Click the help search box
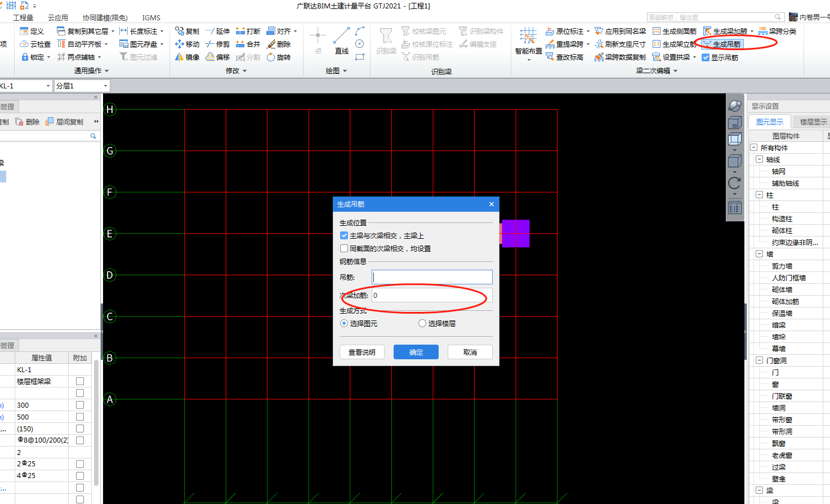Image resolution: width=830 pixels, height=504 pixels. tap(715, 17)
